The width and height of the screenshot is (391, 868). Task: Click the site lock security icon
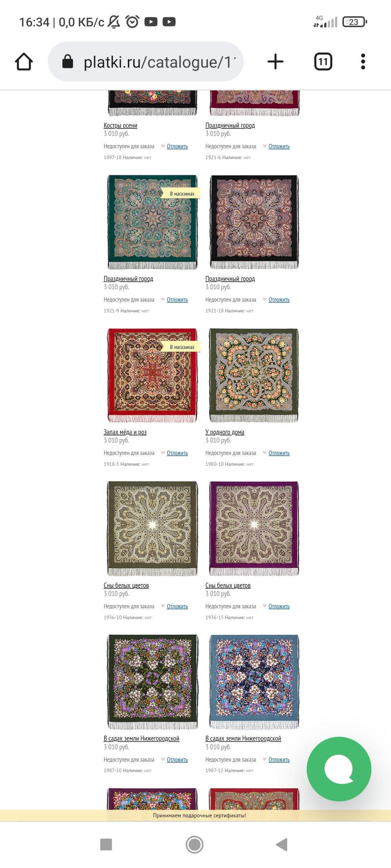[x=68, y=61]
